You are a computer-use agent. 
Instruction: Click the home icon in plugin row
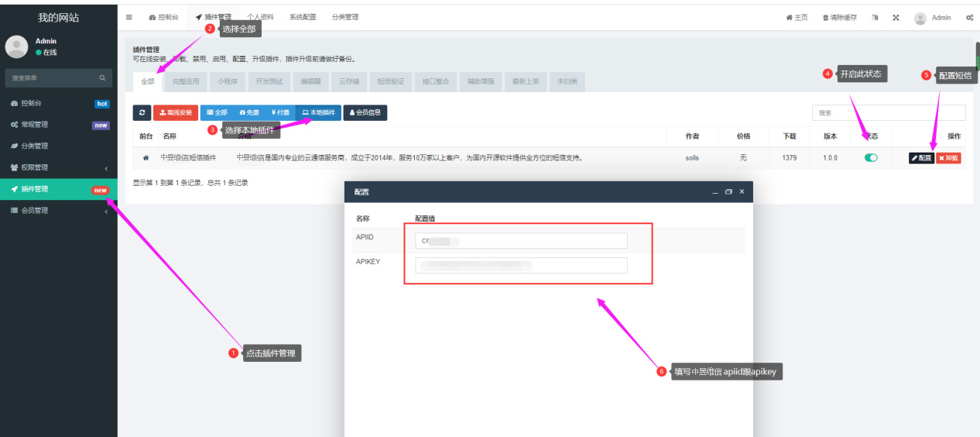(146, 158)
